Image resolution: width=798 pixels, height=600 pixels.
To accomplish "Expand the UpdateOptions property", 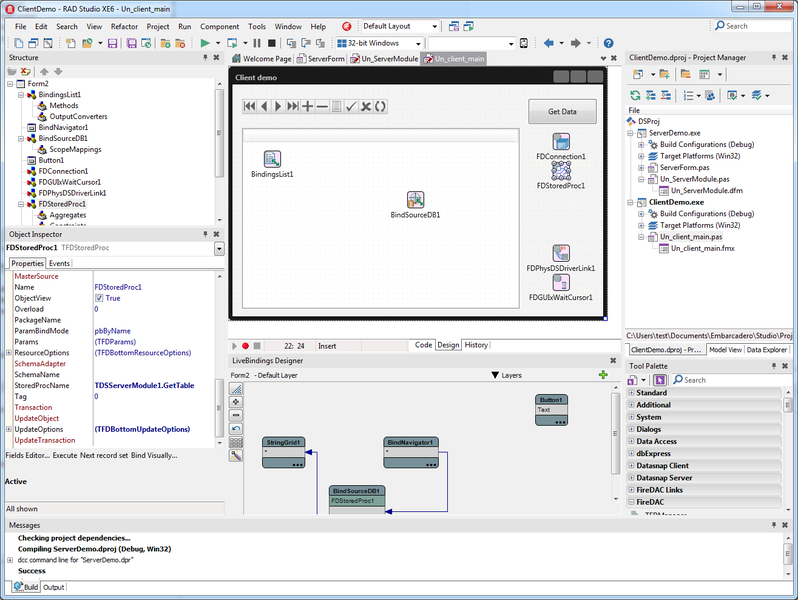I will 9,429.
